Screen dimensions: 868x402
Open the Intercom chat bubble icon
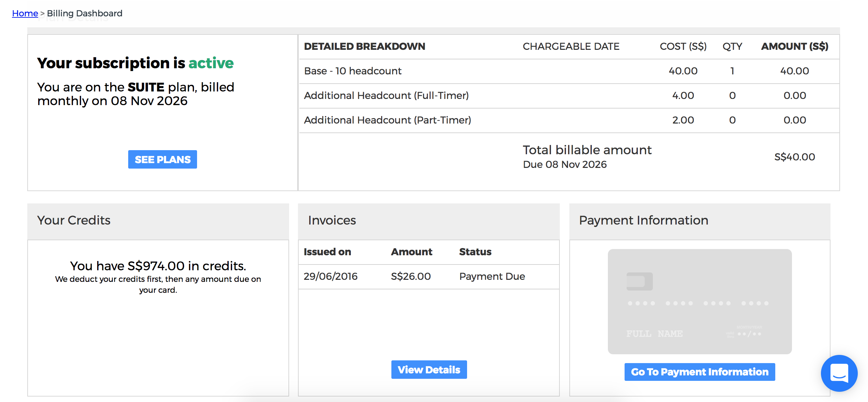point(839,373)
